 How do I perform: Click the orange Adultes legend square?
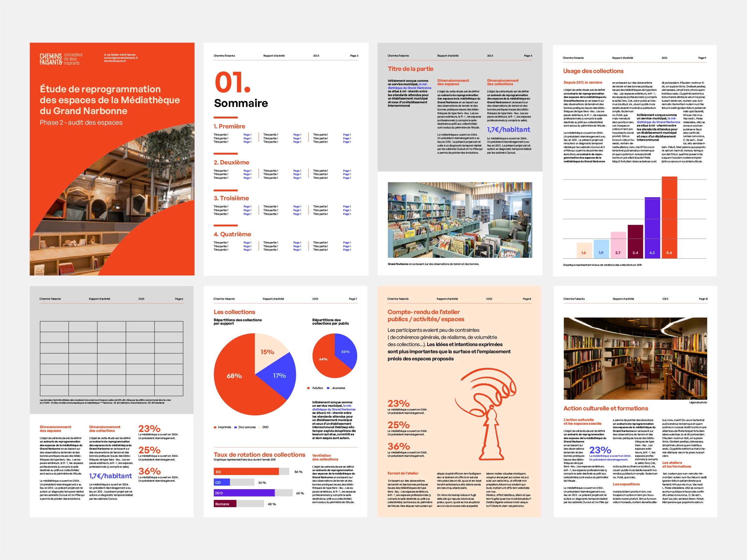coord(308,388)
